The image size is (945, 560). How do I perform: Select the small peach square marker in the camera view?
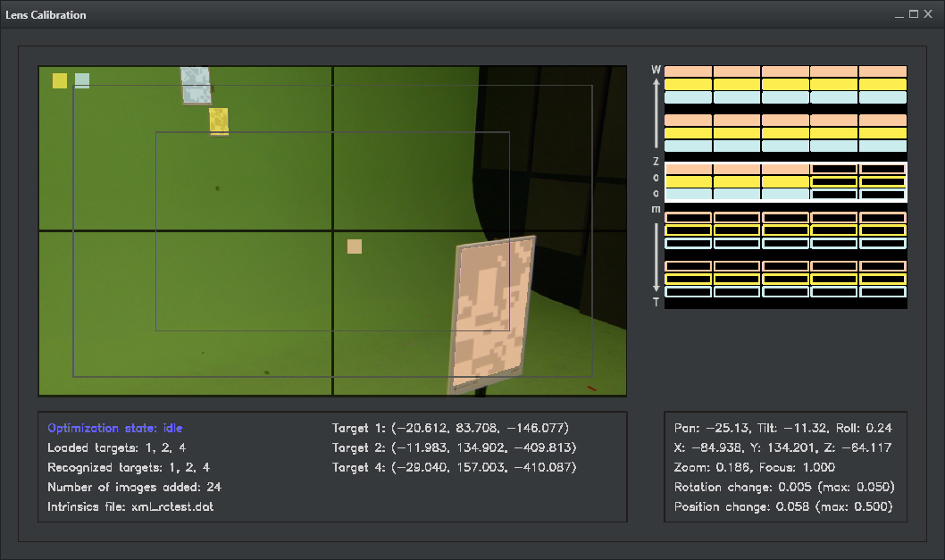[355, 247]
